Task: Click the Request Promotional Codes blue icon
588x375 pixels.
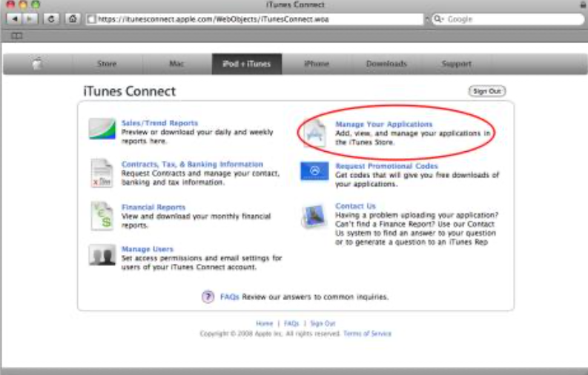Action: click(314, 171)
